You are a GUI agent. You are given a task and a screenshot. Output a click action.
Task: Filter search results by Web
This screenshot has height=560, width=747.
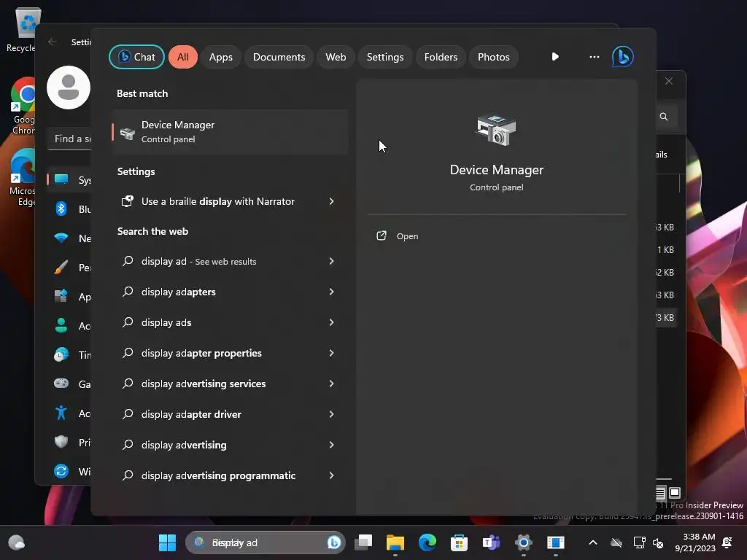pyautogui.click(x=336, y=57)
